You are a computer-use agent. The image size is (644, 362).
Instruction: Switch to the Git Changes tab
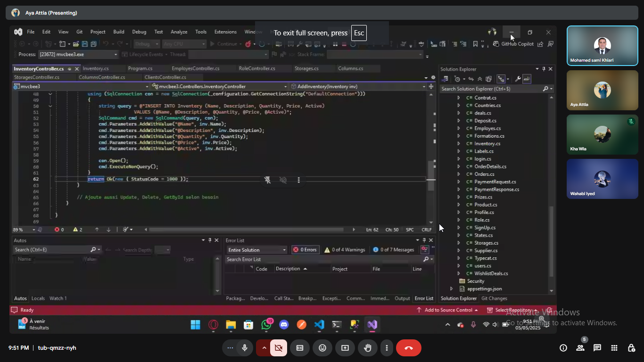494,298
